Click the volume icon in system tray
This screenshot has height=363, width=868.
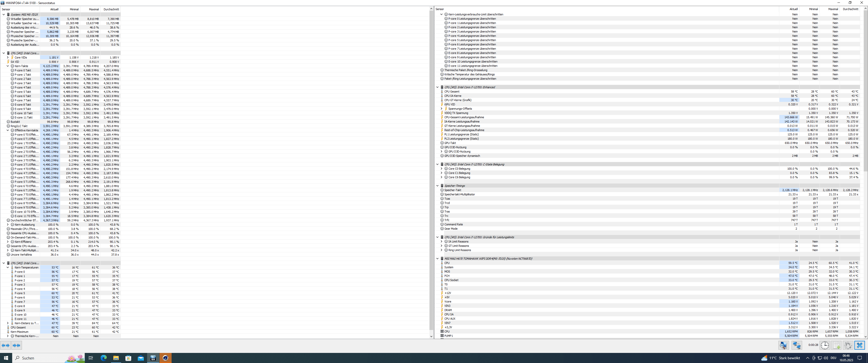click(x=826, y=358)
